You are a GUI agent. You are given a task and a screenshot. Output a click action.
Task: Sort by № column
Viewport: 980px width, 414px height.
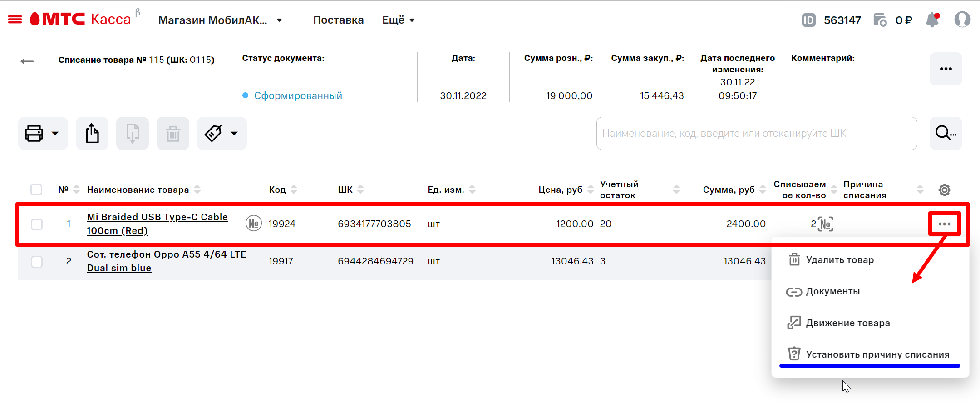(x=76, y=190)
